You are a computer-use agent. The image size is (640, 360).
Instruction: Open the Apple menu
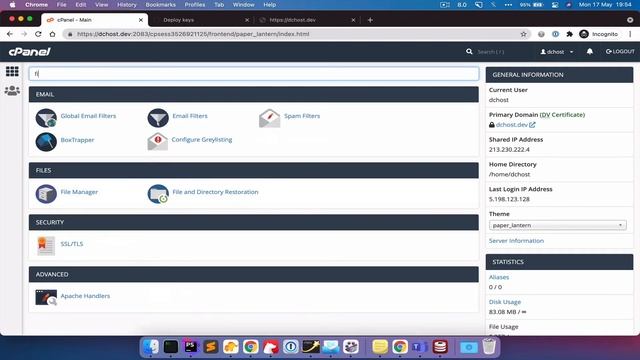pos(12,5)
